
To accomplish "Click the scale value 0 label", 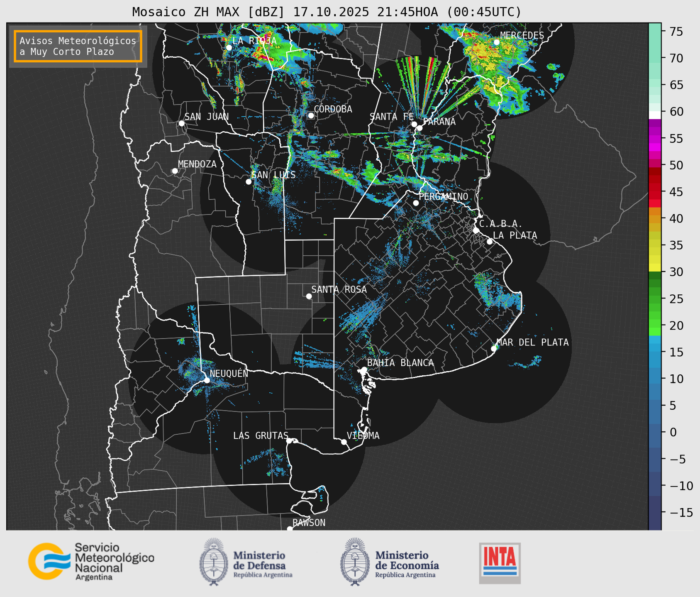I will click(x=673, y=432).
